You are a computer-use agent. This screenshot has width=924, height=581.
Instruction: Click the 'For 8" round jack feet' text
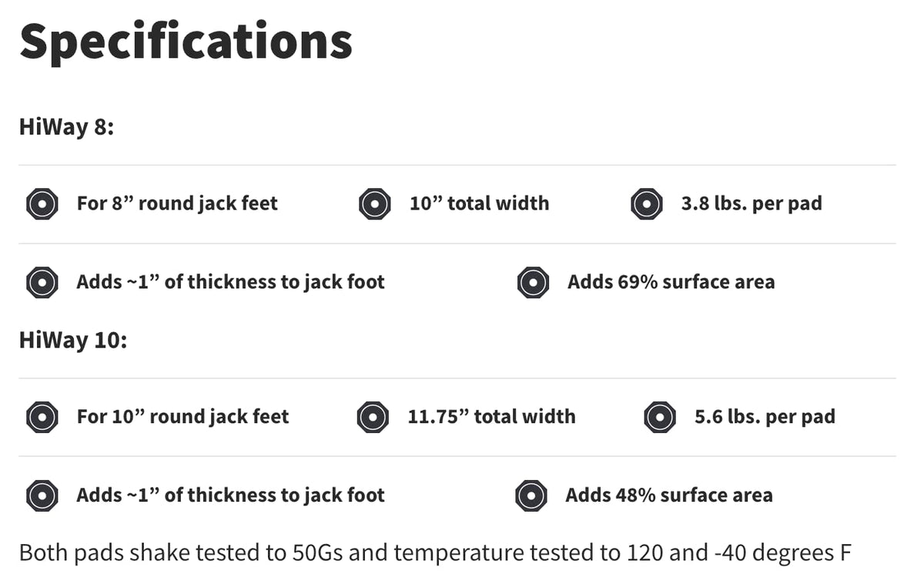coord(177,203)
